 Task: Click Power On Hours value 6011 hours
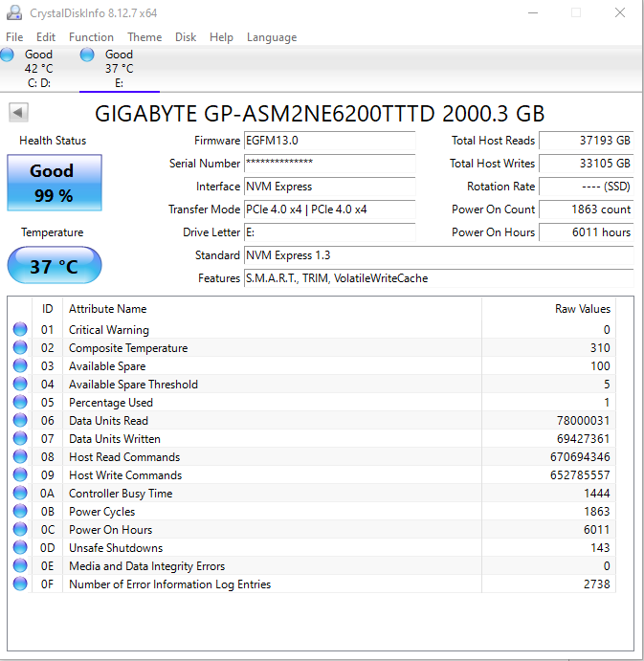coord(587,232)
